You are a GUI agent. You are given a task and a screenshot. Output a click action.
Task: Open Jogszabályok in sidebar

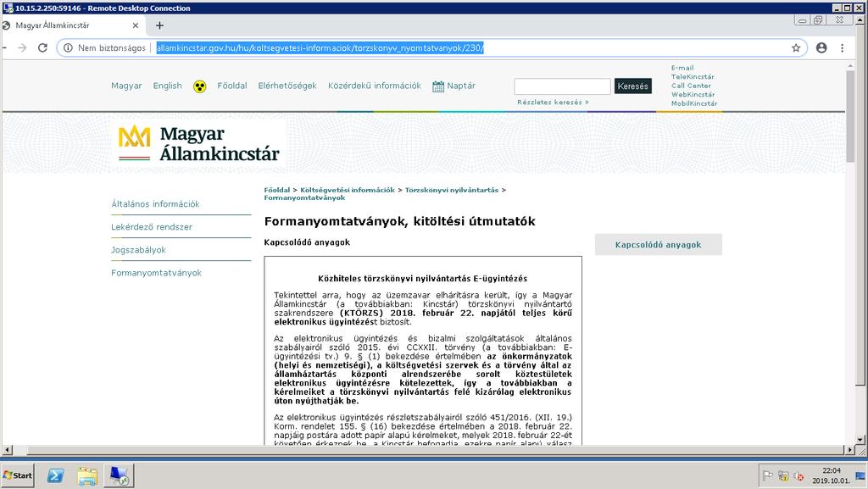click(x=138, y=250)
